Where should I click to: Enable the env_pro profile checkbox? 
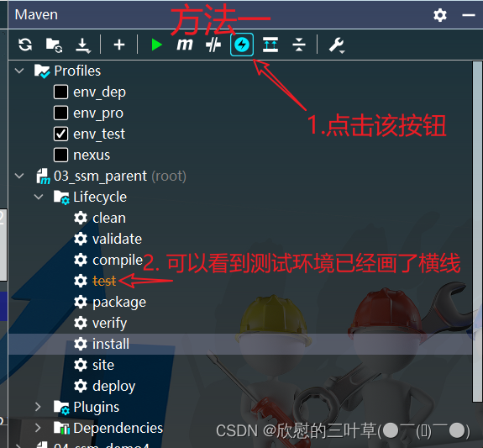point(60,113)
